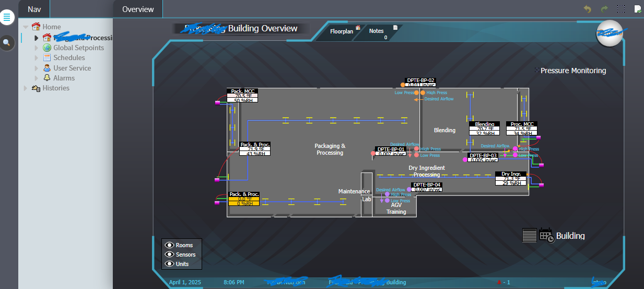Image resolution: width=644 pixels, height=289 pixels.
Task: Click the round logo at the top right
Action: 611,33
